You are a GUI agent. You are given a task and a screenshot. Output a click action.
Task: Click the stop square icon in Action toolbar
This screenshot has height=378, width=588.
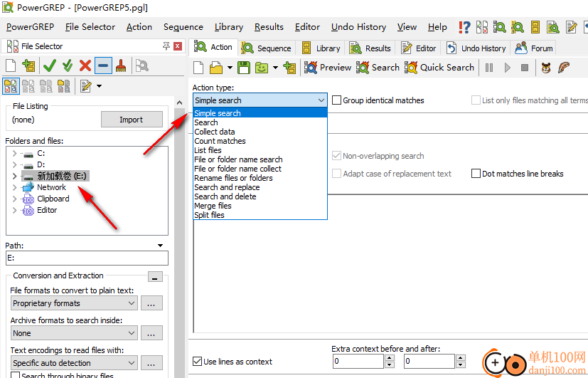(525, 68)
